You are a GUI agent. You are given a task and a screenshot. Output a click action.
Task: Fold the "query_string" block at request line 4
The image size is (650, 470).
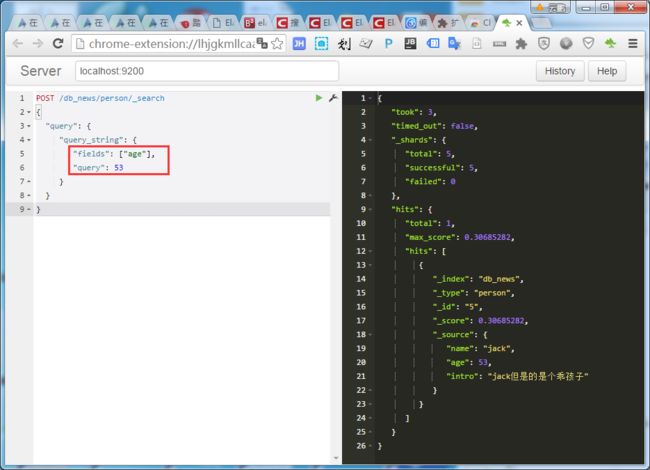point(29,140)
